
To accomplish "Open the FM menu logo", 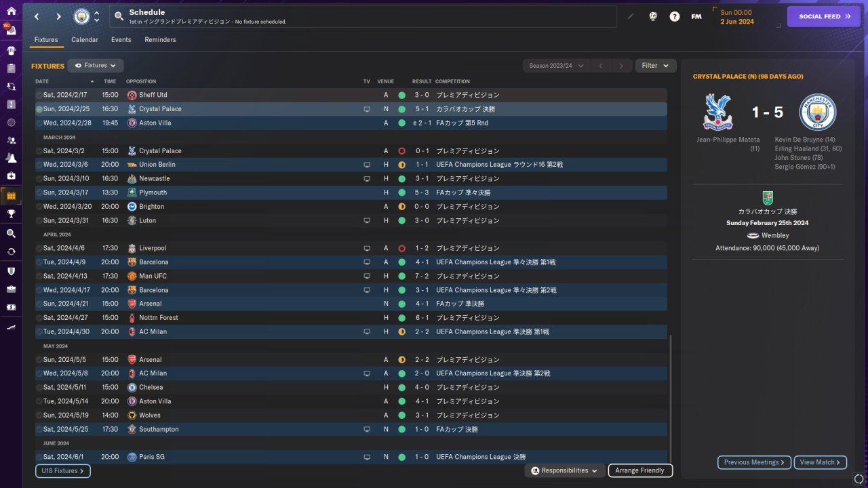I will 696,16.
